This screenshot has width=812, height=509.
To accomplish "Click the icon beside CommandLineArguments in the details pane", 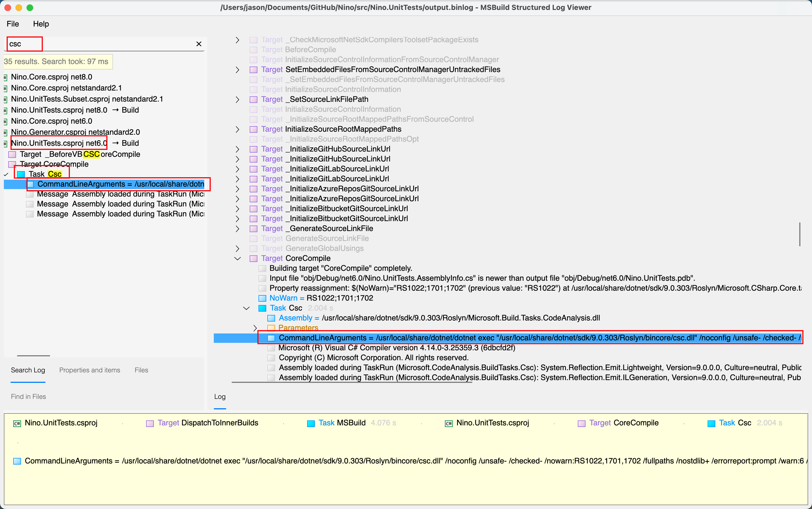I will click(x=17, y=461).
